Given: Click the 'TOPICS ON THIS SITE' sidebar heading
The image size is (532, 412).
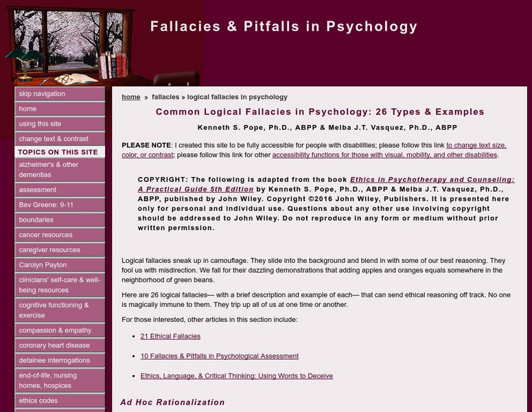Looking at the screenshot, I should (58, 152).
